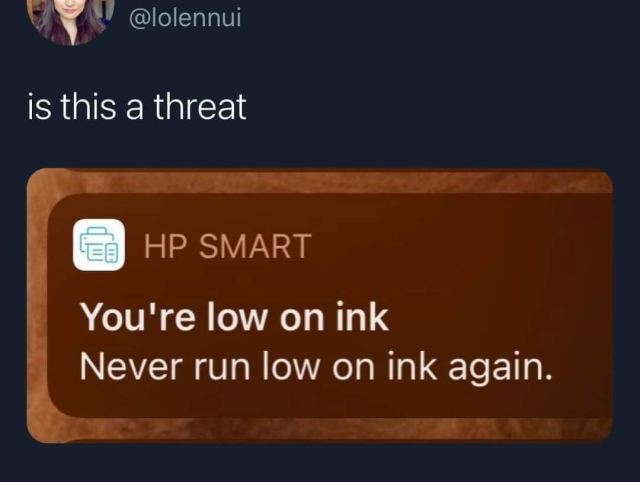The width and height of the screenshot is (640, 482).
Task: Click the word "threat" in the tweet
Action: 200,107
